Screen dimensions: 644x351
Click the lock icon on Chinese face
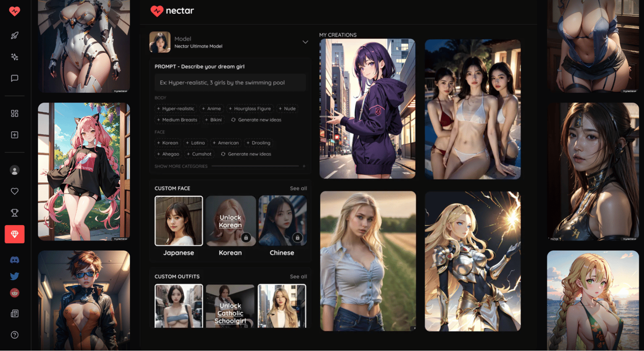point(297,237)
